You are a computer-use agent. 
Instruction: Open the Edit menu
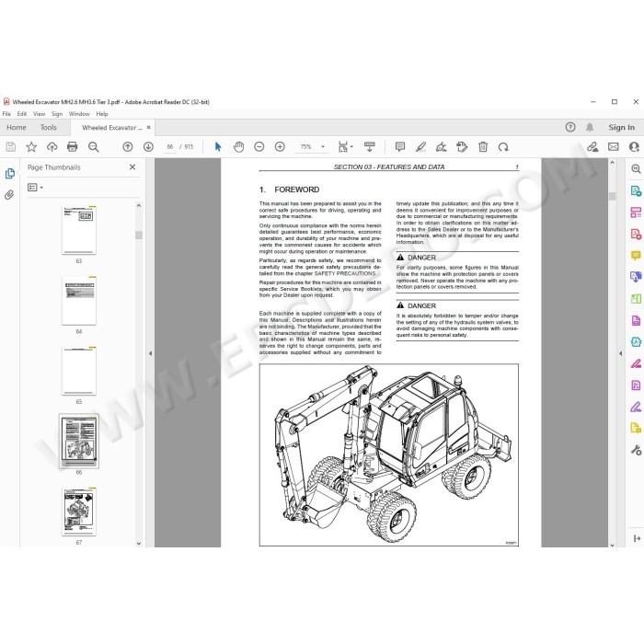pyautogui.click(x=22, y=114)
